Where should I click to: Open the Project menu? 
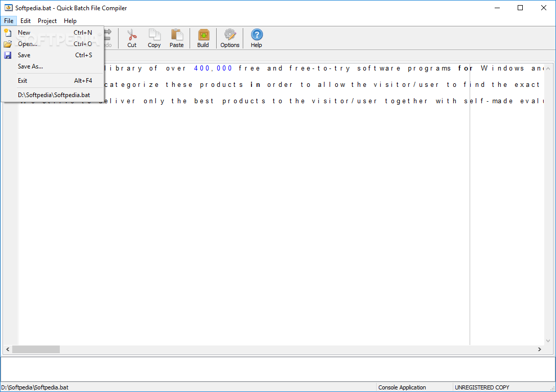pyautogui.click(x=47, y=21)
